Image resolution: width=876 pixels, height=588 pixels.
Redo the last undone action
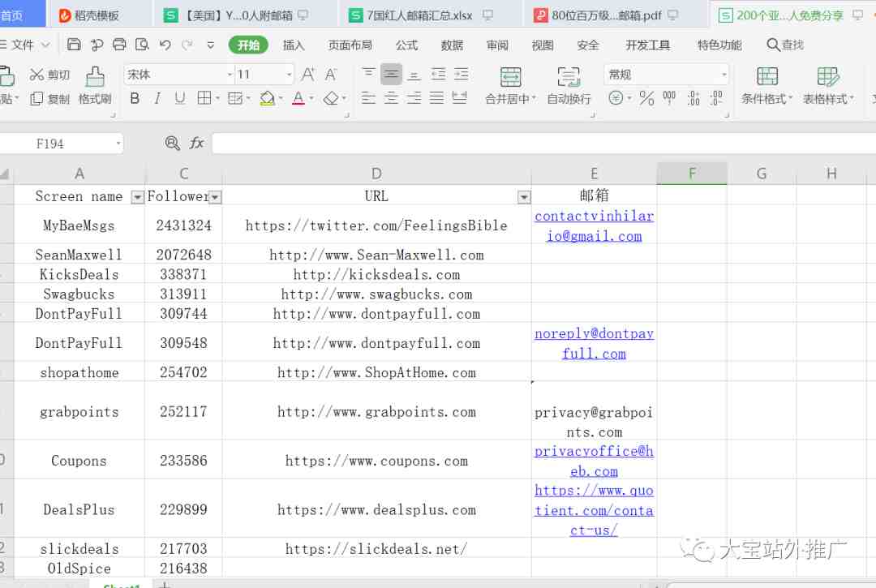pyautogui.click(x=187, y=45)
